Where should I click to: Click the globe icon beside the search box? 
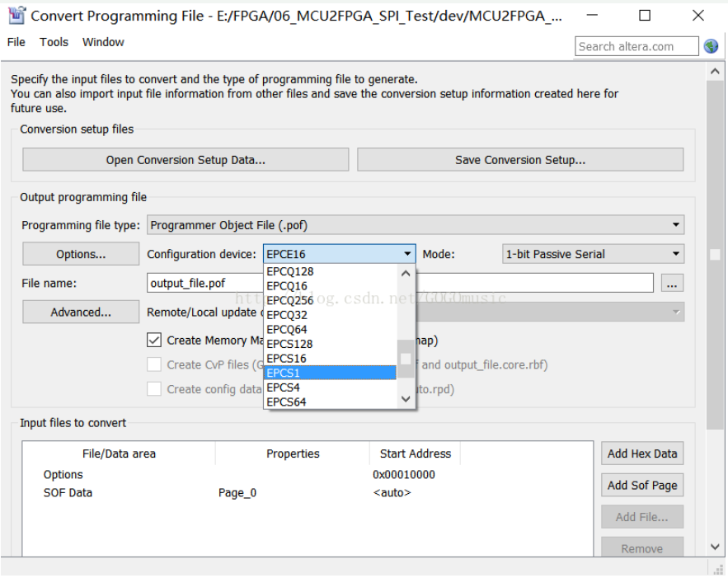711,46
